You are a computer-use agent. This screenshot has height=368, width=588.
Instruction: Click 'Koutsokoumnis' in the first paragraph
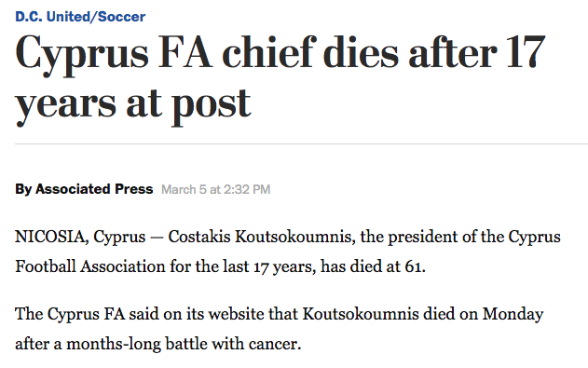(x=294, y=237)
